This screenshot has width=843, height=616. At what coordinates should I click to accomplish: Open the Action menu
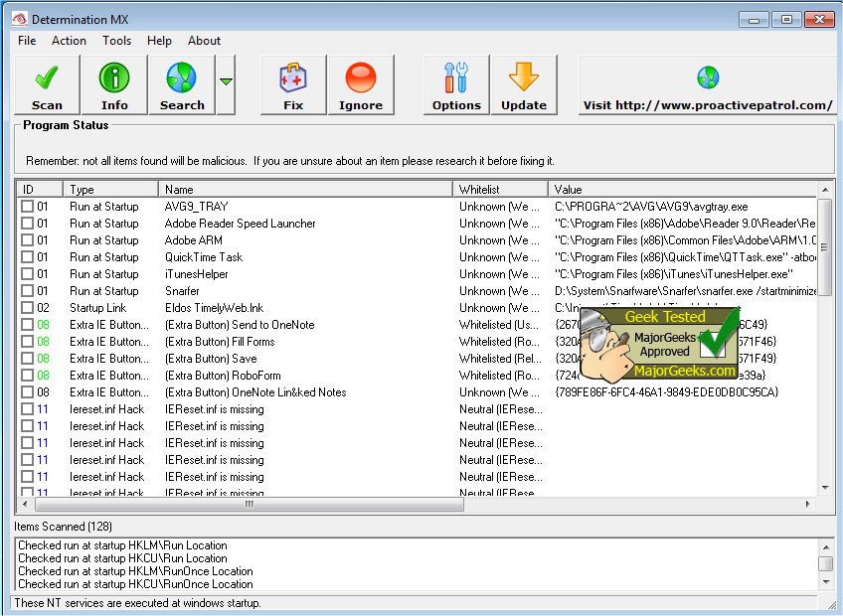(69, 41)
